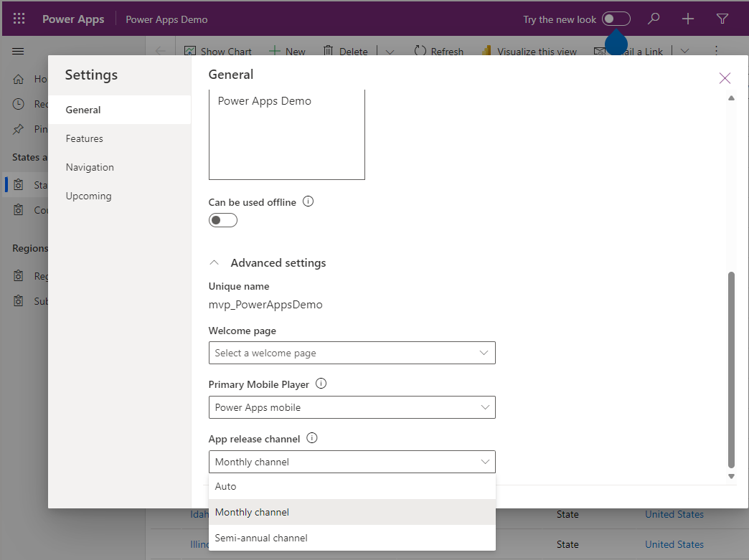
Task: Click the vertical ellipsis more commands icon
Action: coord(716,51)
